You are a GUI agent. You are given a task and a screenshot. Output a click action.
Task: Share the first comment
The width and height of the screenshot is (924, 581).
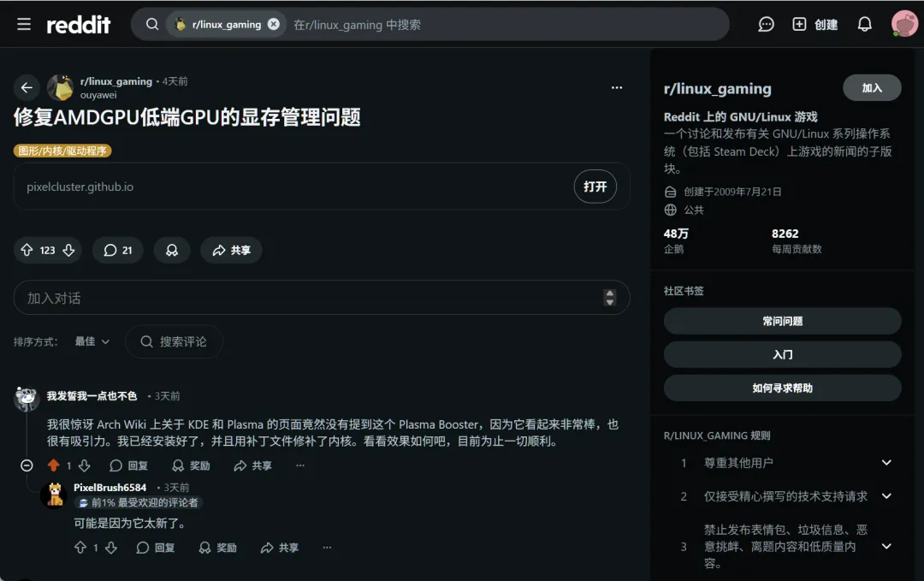tap(252, 465)
